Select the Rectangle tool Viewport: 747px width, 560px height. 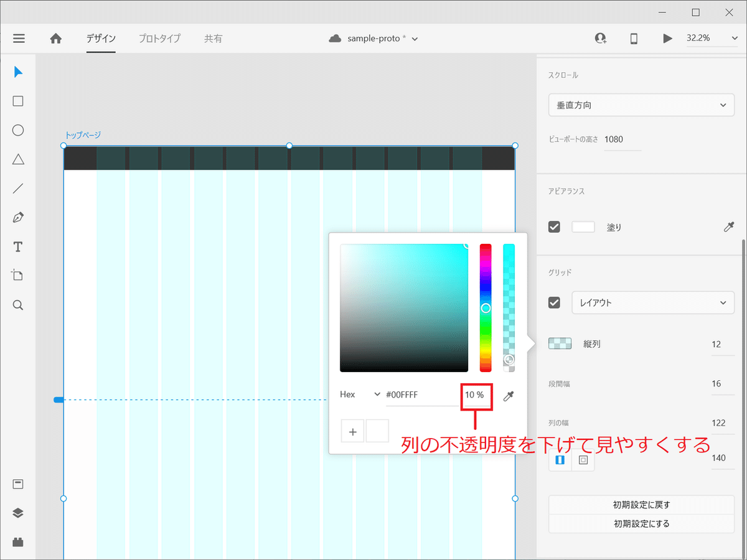[x=18, y=101]
